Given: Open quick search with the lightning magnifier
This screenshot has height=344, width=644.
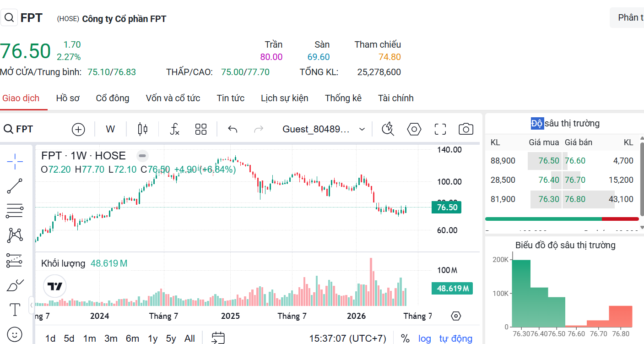Looking at the screenshot, I should click(388, 130).
